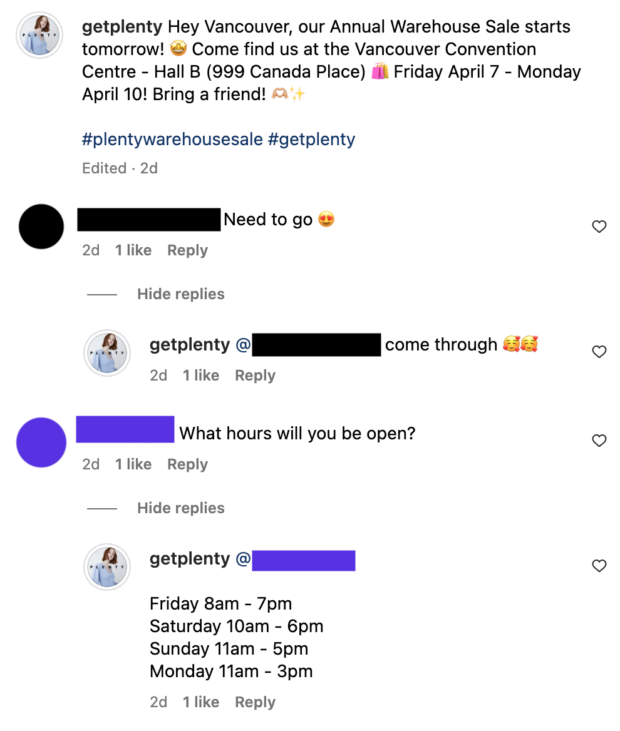Screen dimensions: 620x731
Task: Open the #plentywarehousesale hashtag
Action: point(172,140)
